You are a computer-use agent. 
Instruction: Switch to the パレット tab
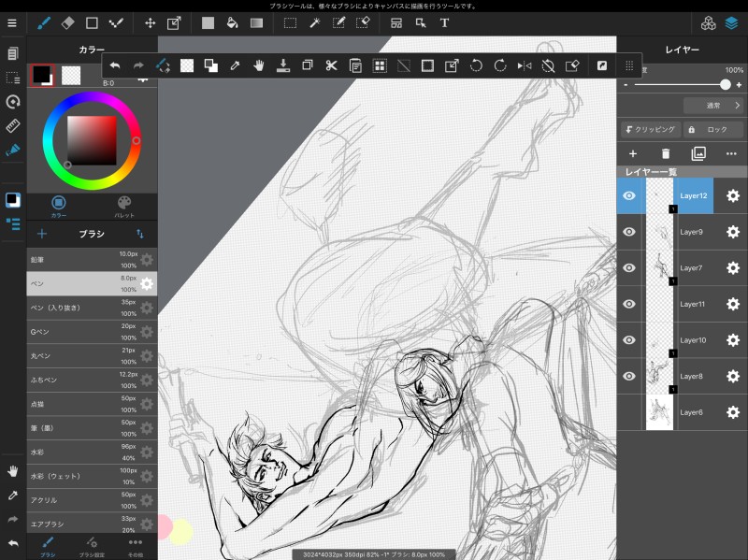[x=124, y=206]
